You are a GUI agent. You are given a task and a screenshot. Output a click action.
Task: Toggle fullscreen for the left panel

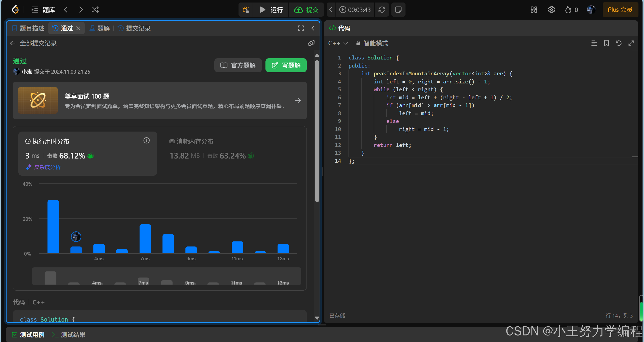pos(301,28)
